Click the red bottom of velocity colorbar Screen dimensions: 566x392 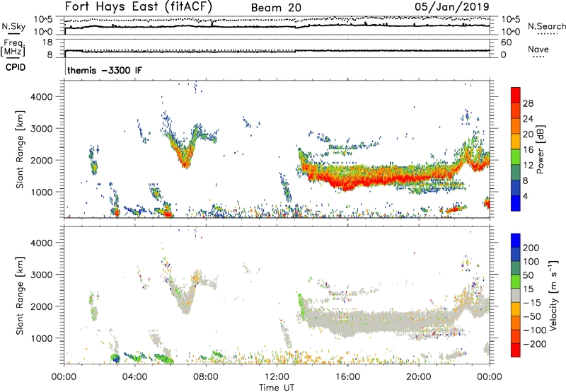pos(516,350)
